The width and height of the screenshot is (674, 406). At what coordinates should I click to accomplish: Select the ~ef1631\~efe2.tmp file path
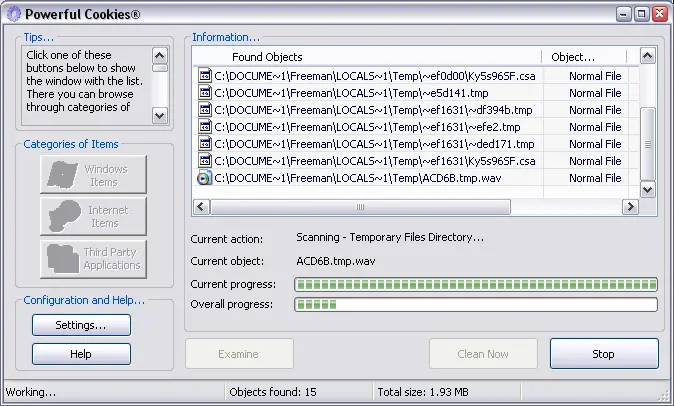point(367,127)
